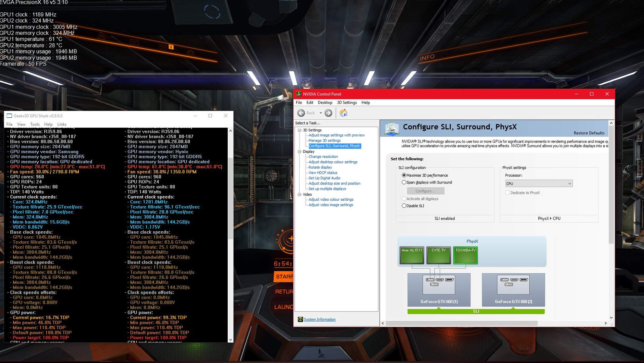This screenshot has height=363, width=644.
Task: Click the NVIDIA Control Panel title bar logo
Action: click(299, 94)
